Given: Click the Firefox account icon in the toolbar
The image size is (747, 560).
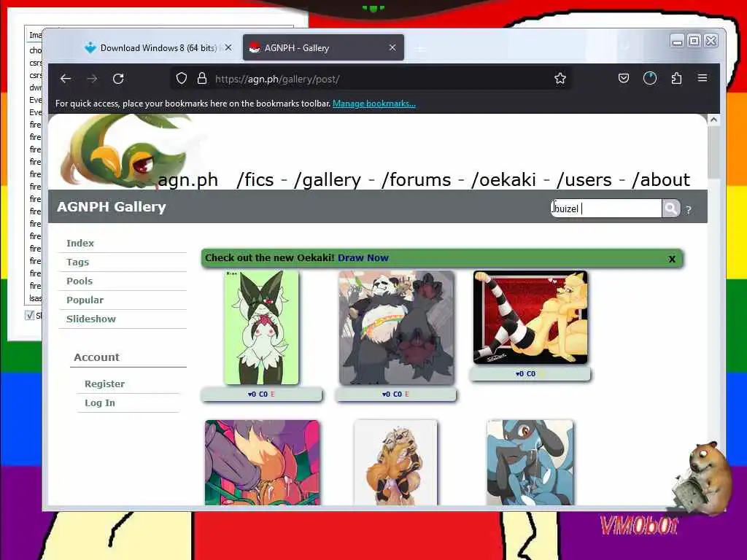Looking at the screenshot, I should (650, 78).
